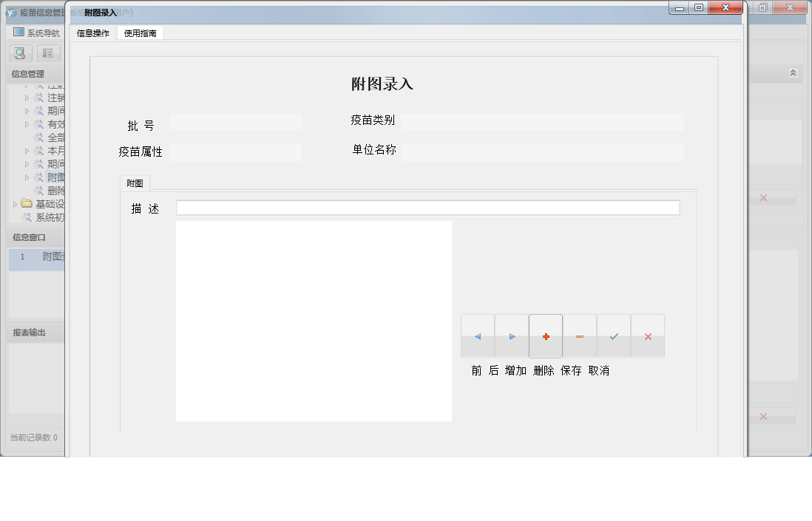Select 注销 in the navigation tree
This screenshot has width=812, height=521.
coord(56,98)
